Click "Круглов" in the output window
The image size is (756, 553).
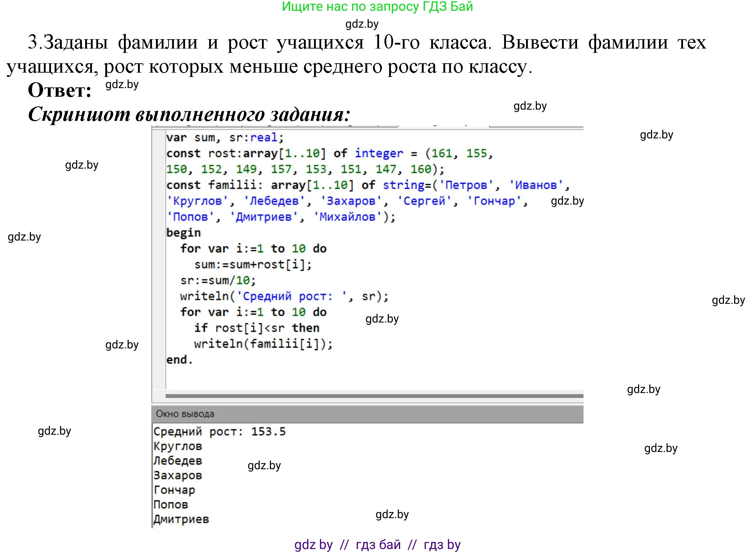point(178,446)
